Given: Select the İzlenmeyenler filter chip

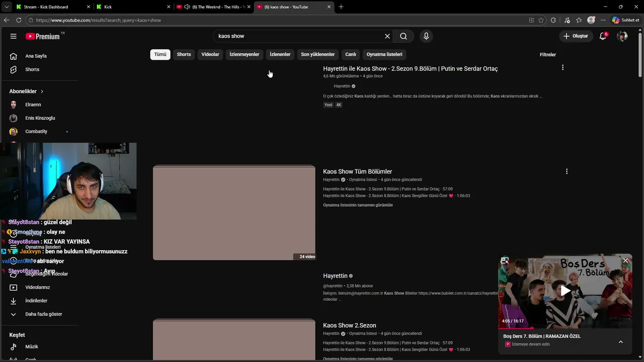Looking at the screenshot, I should click(x=244, y=54).
